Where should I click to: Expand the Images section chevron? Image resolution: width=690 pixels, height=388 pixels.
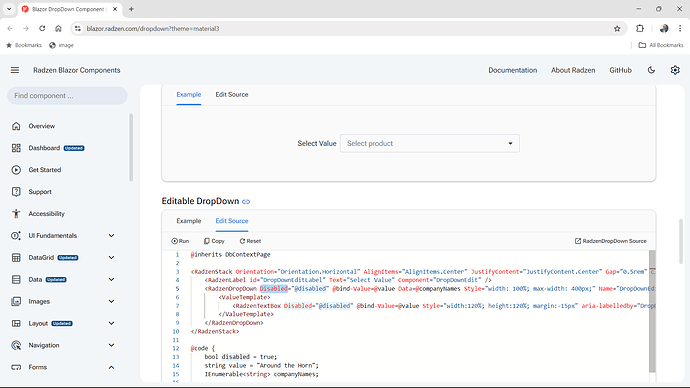(111, 301)
